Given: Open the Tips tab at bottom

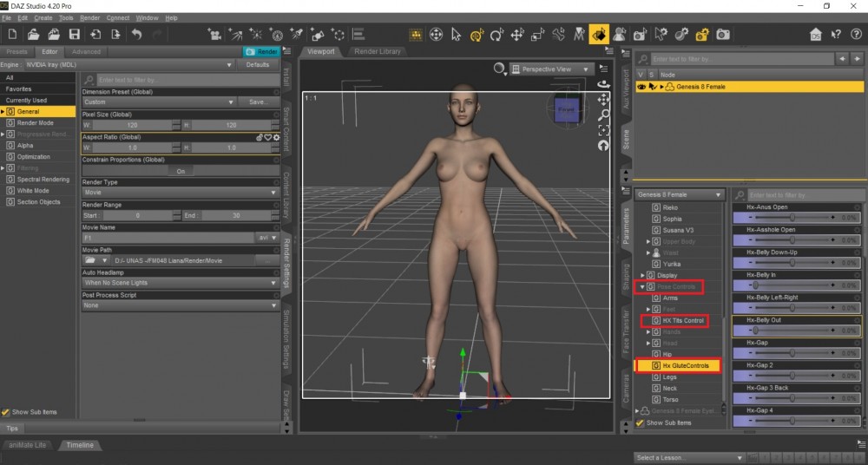Looking at the screenshot, I should [12, 429].
